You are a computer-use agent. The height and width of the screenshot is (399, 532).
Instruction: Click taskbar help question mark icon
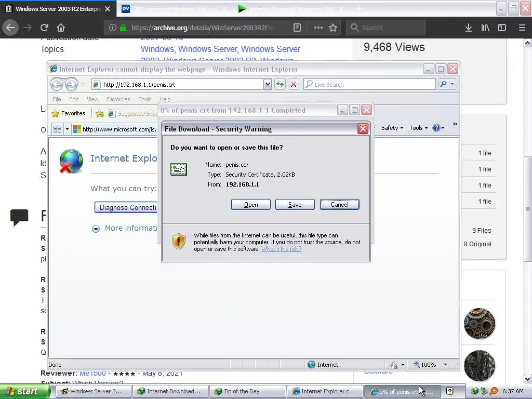[449, 391]
